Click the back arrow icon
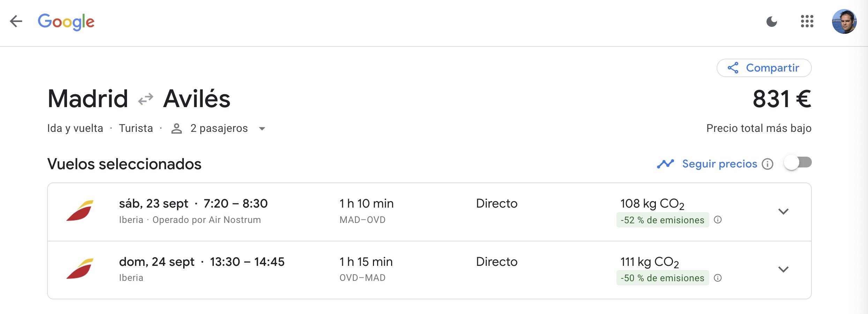Viewport: 868px width, 314px height. point(16,22)
